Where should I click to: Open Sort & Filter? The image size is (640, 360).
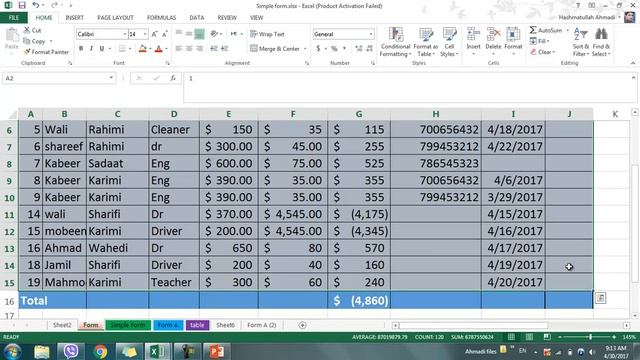point(580,42)
